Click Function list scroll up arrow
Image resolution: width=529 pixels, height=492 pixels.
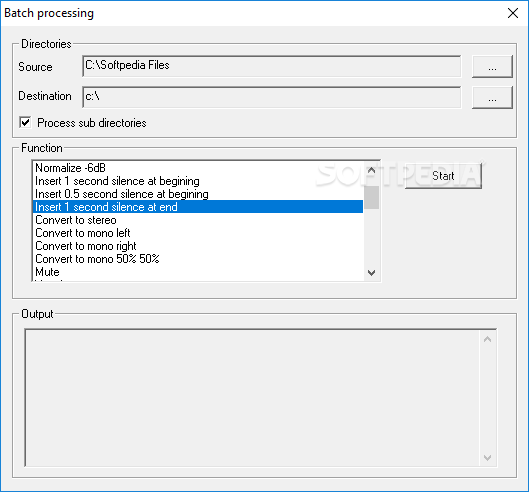[x=371, y=170]
